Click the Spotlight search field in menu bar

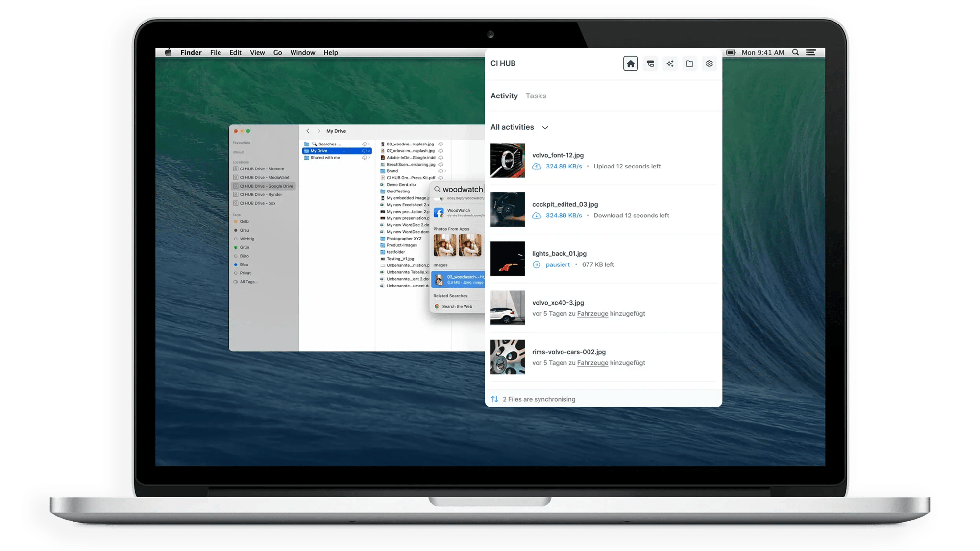coord(796,52)
